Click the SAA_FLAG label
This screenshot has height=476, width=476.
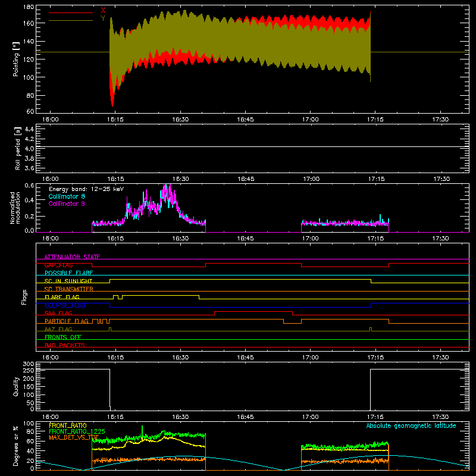[x=58, y=313]
